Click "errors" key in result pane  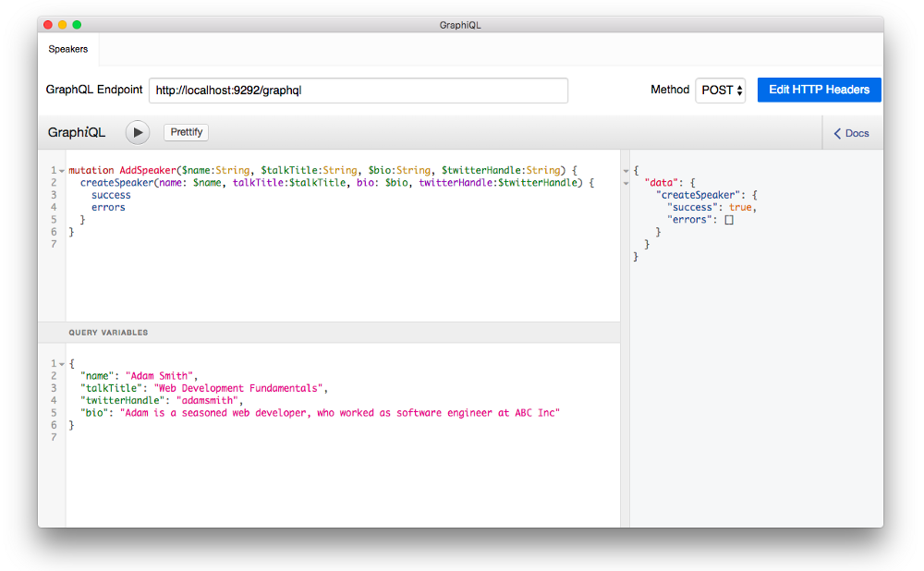[x=689, y=220]
